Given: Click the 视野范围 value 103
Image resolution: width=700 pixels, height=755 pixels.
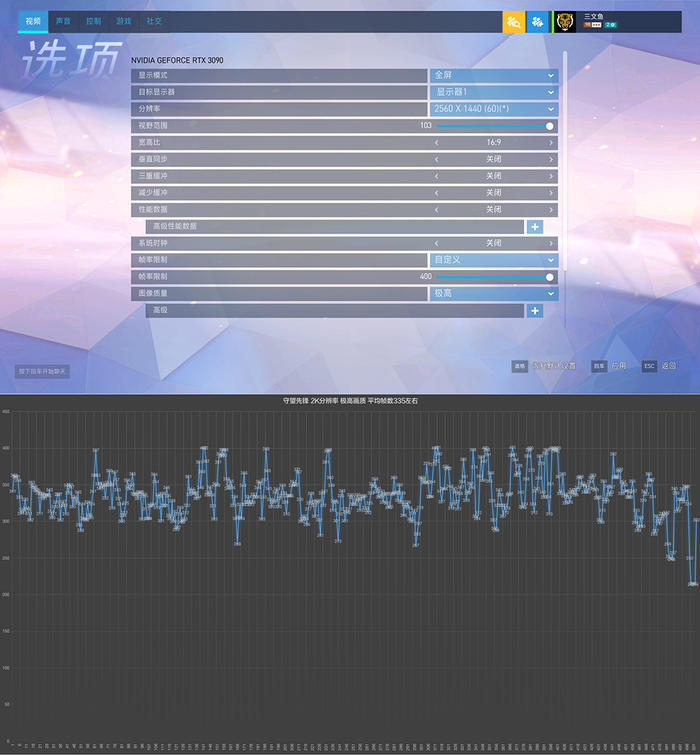Looking at the screenshot, I should pyautogui.click(x=426, y=126).
